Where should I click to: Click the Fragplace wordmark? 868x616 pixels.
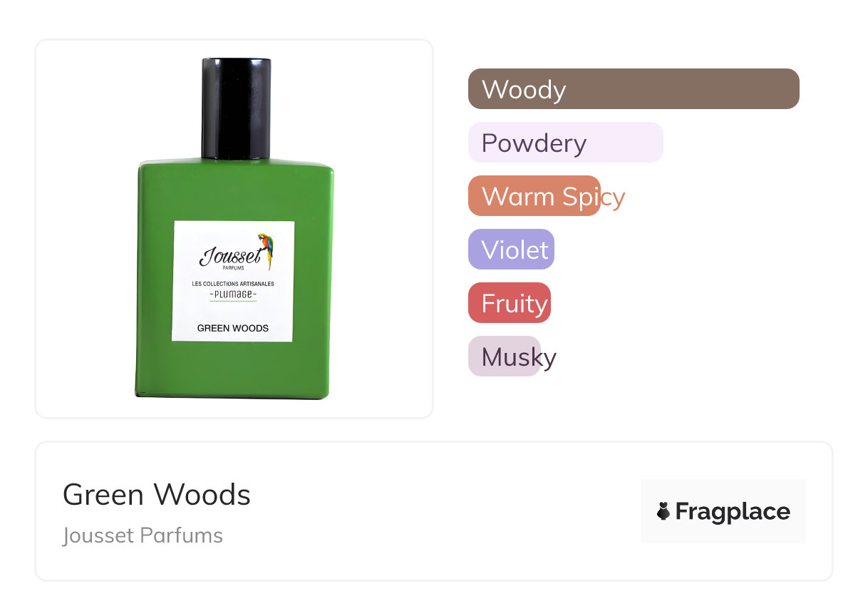[733, 512]
